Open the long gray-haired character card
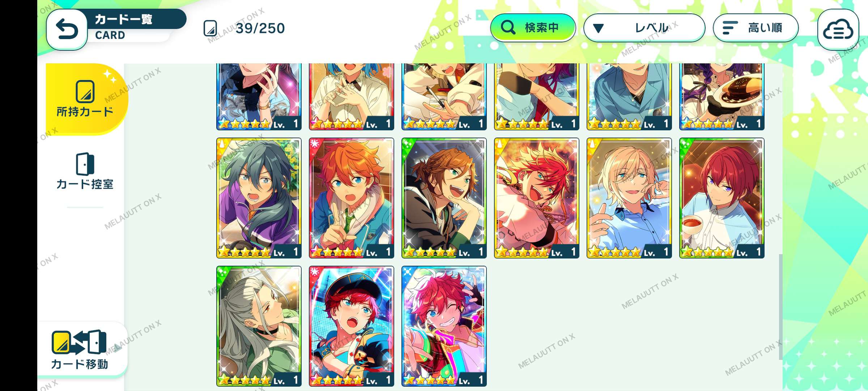Image resolution: width=868 pixels, height=391 pixels. coord(259,326)
